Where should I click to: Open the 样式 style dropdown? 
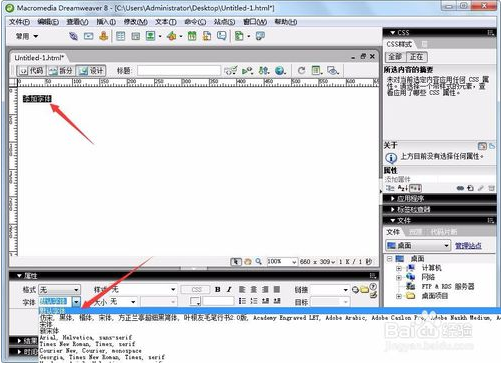coord(144,289)
